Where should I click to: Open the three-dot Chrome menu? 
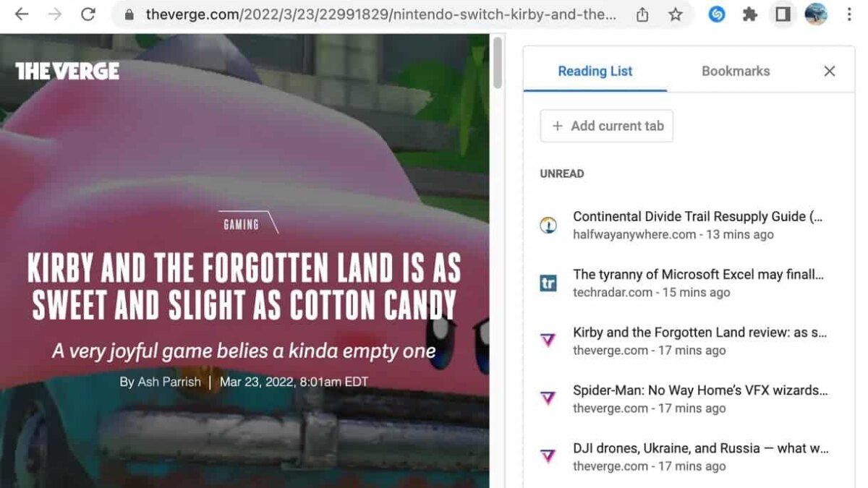coord(849,14)
